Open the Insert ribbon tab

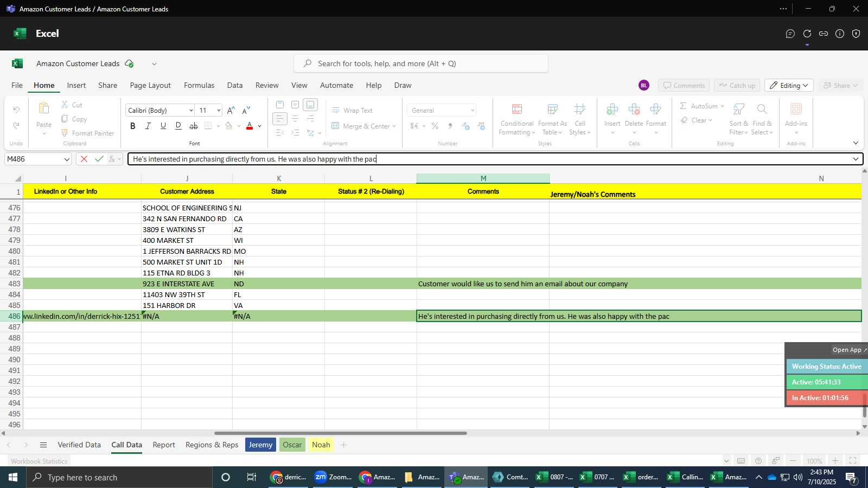click(76, 85)
